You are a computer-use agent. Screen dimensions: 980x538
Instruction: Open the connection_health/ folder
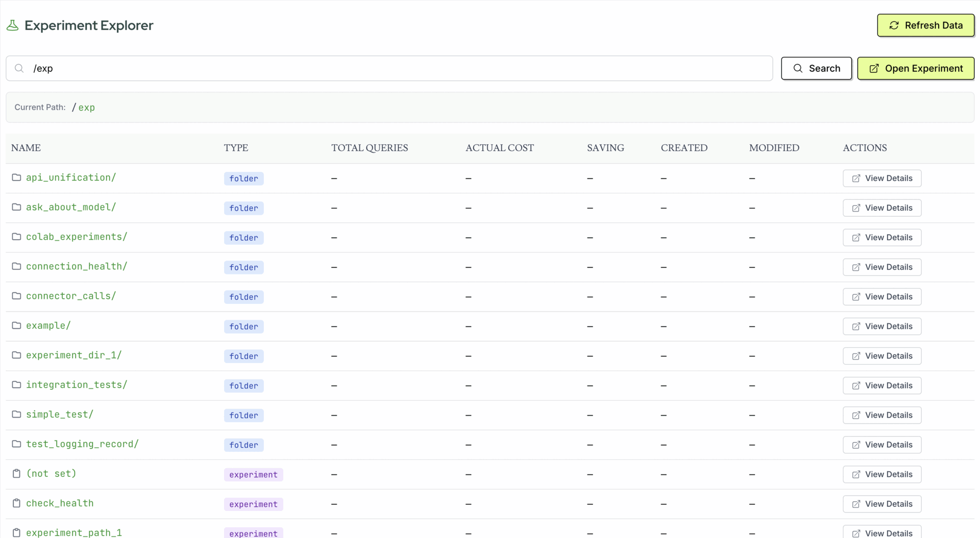[x=77, y=266]
